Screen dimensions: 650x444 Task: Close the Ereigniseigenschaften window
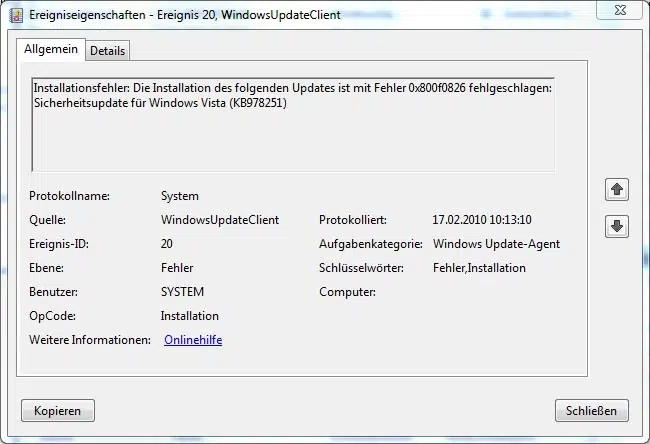pos(620,10)
